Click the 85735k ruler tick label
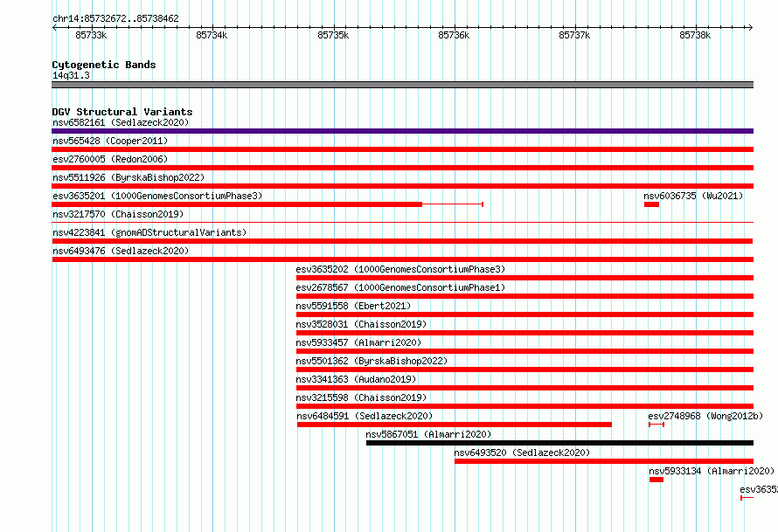Screen dimensions: 778x532 tap(333, 35)
